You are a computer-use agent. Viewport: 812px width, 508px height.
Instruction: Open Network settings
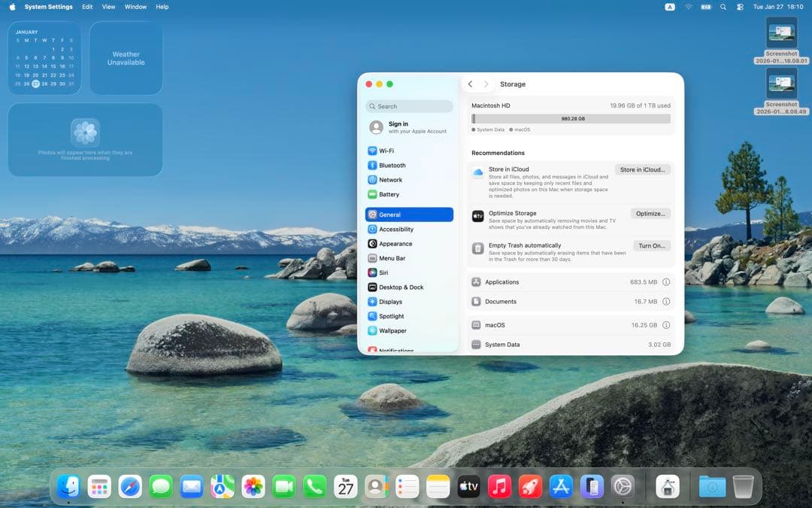coord(389,180)
